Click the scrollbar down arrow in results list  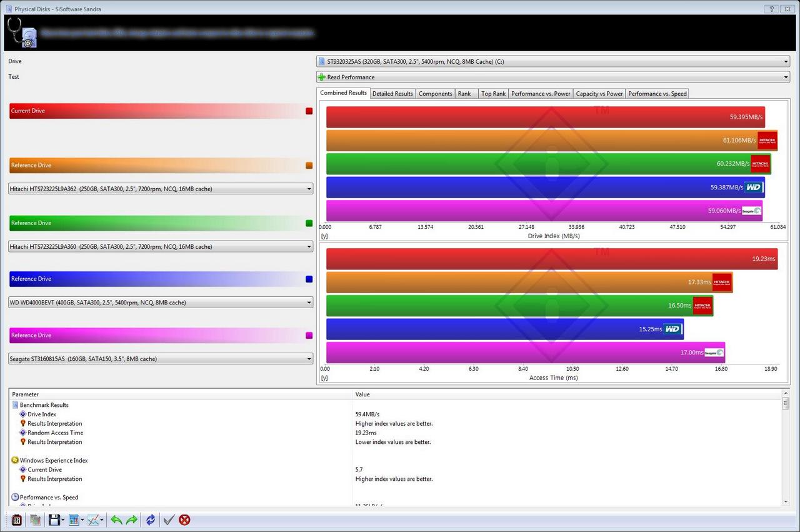click(x=786, y=501)
